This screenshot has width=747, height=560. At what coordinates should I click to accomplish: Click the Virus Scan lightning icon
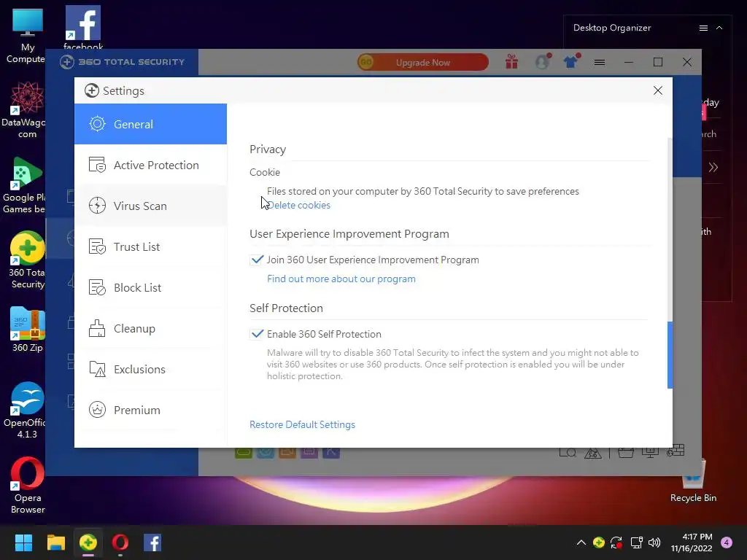(97, 206)
